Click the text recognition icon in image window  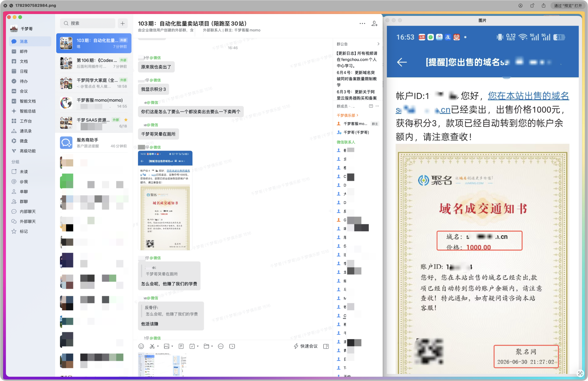(x=580, y=373)
